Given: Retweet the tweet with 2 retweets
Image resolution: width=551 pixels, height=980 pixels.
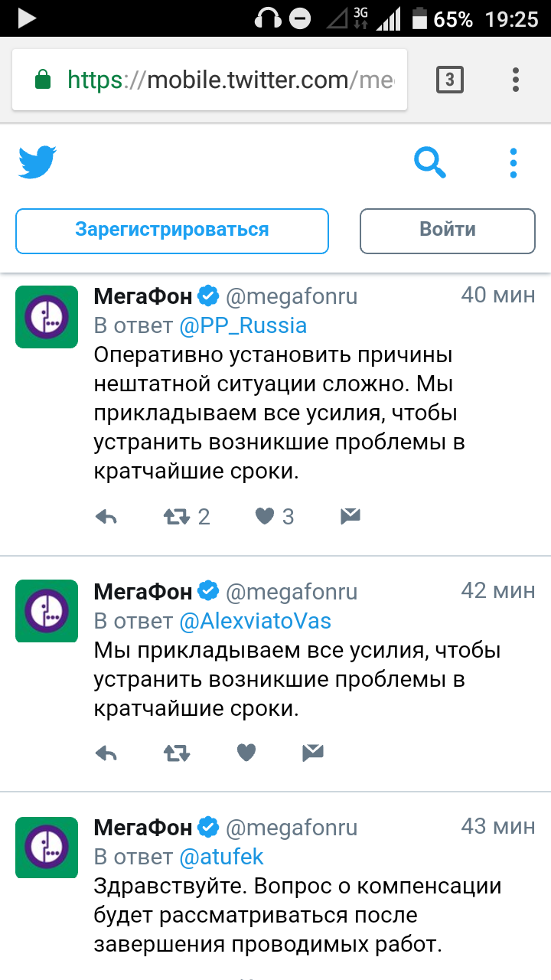Looking at the screenshot, I should pyautogui.click(x=178, y=517).
